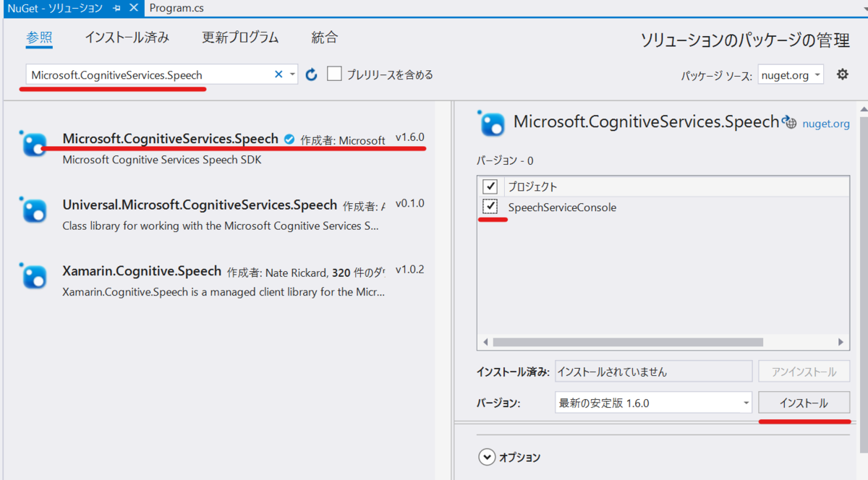
Task: Click Universal.Microsoft.CognitiveServices.Speech title in results
Action: click(200, 205)
